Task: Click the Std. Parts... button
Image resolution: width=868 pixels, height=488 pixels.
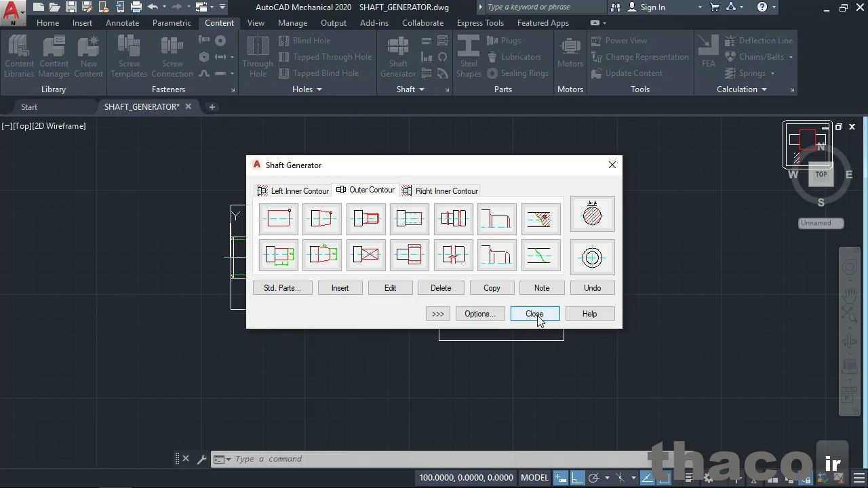Action: [x=282, y=288]
